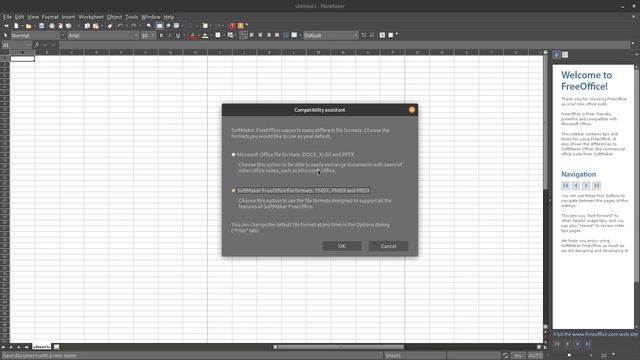Click the Open file folder icon
This screenshot has width=640, height=360.
tap(28, 26)
